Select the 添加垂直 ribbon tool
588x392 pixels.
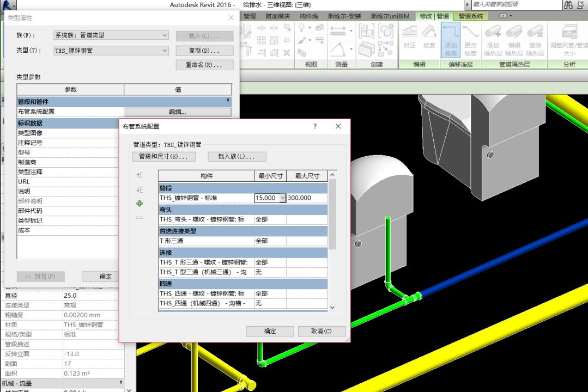pyautogui.click(x=451, y=39)
